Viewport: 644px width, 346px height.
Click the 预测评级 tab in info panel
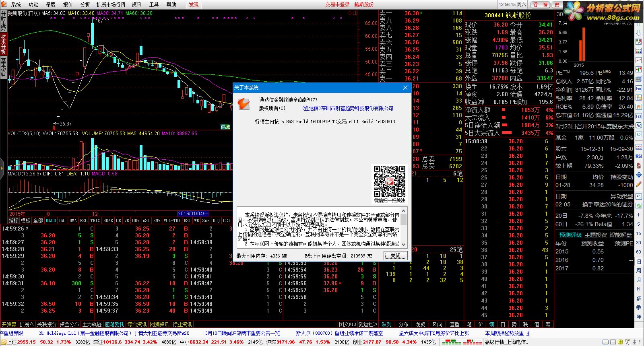[570, 235]
